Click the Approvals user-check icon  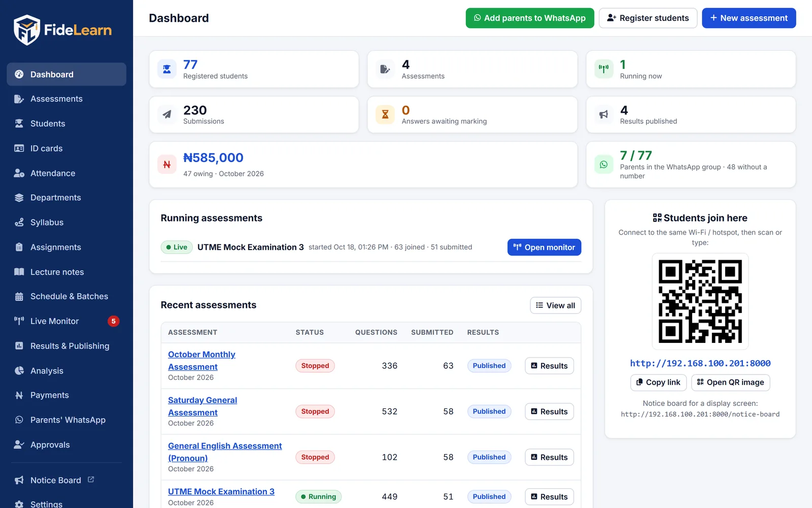(19, 444)
